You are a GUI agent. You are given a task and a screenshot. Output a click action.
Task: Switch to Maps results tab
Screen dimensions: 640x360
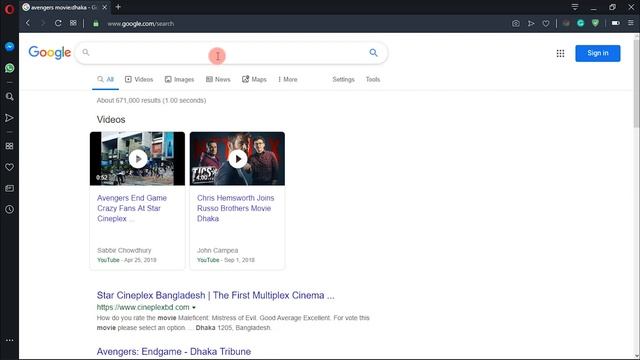[254, 80]
